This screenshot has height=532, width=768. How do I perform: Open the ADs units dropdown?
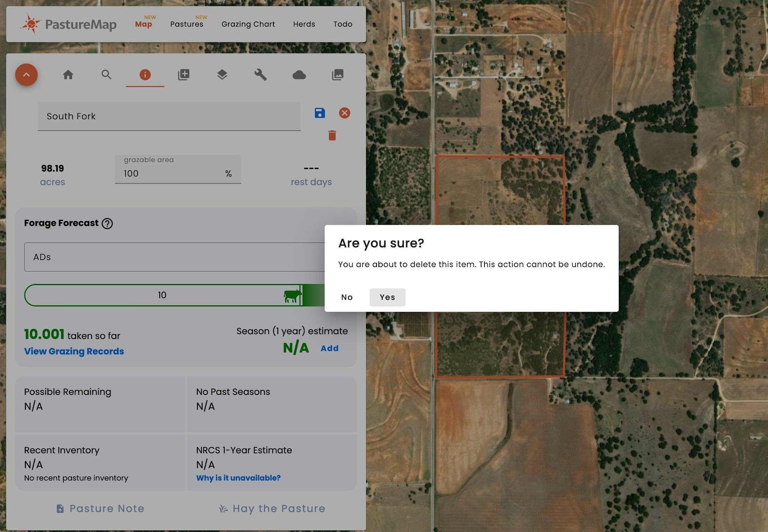(x=174, y=257)
